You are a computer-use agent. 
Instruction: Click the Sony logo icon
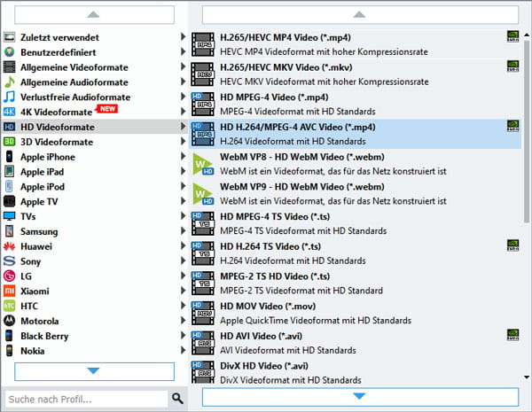10,261
